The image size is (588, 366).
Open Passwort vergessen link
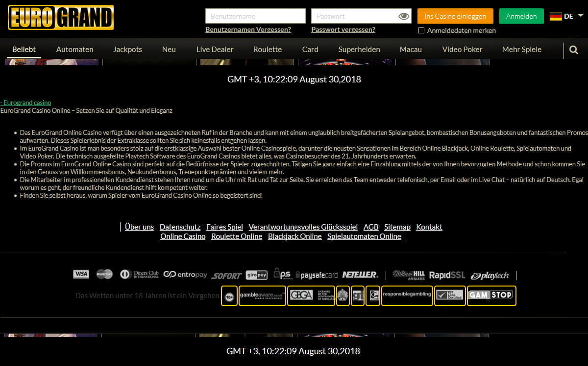[343, 29]
